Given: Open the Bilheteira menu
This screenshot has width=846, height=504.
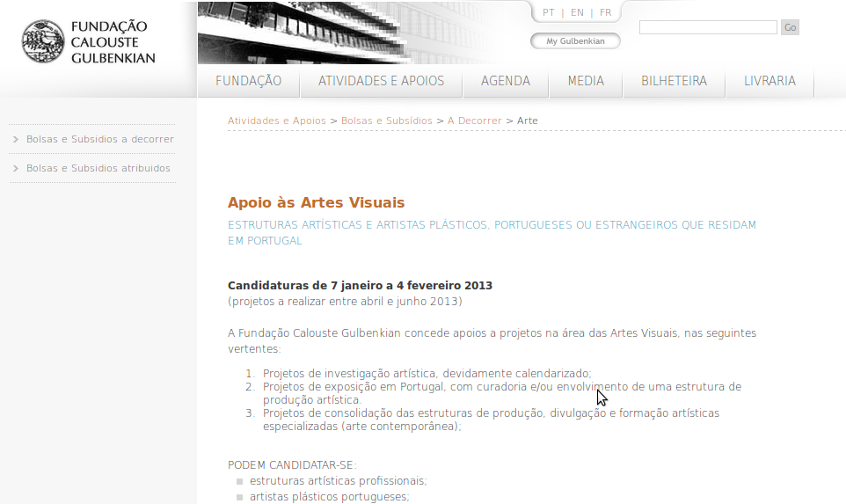Looking at the screenshot, I should coord(674,81).
